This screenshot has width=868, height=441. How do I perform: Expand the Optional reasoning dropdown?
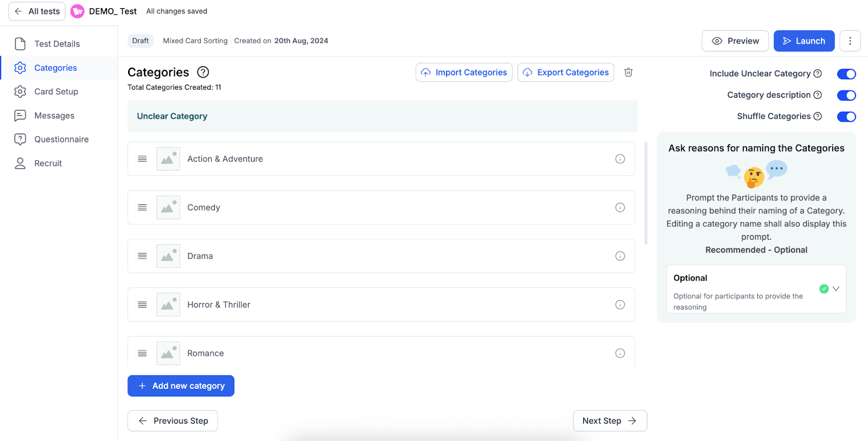click(x=835, y=289)
